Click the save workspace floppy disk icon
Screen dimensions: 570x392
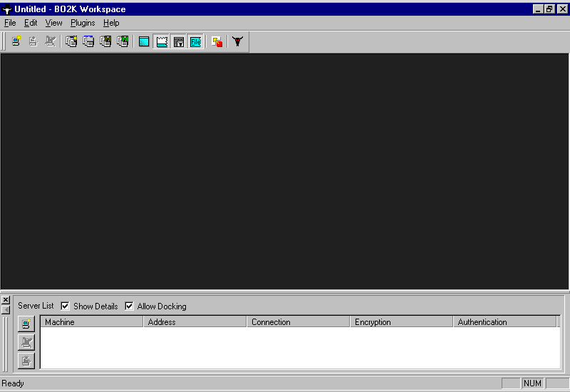point(105,41)
